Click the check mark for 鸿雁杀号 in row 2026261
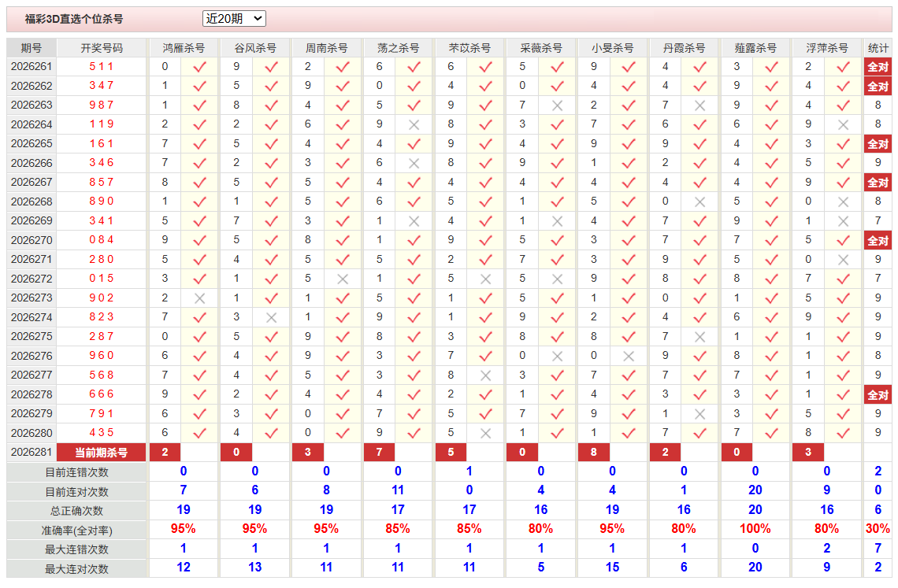The height and width of the screenshot is (588, 898). coord(199,67)
